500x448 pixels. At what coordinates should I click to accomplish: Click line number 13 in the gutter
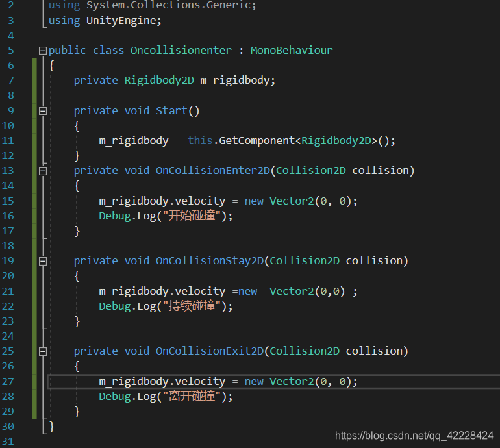[8, 171]
